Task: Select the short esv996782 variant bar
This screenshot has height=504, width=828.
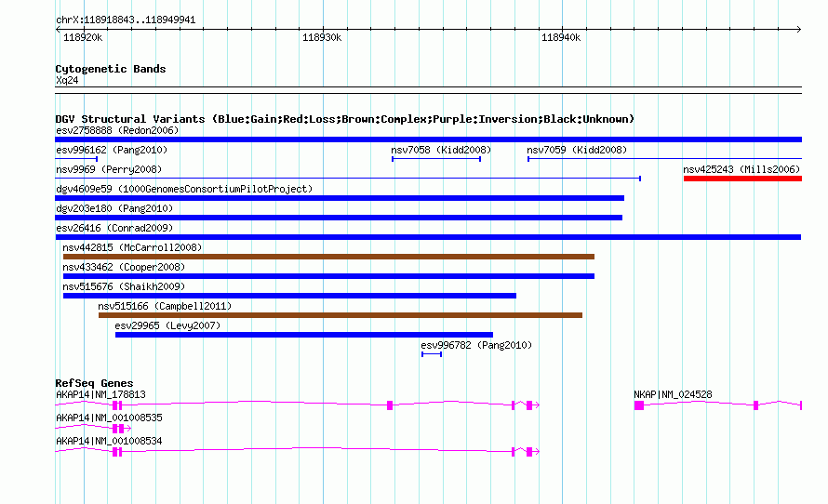Action: (x=432, y=354)
